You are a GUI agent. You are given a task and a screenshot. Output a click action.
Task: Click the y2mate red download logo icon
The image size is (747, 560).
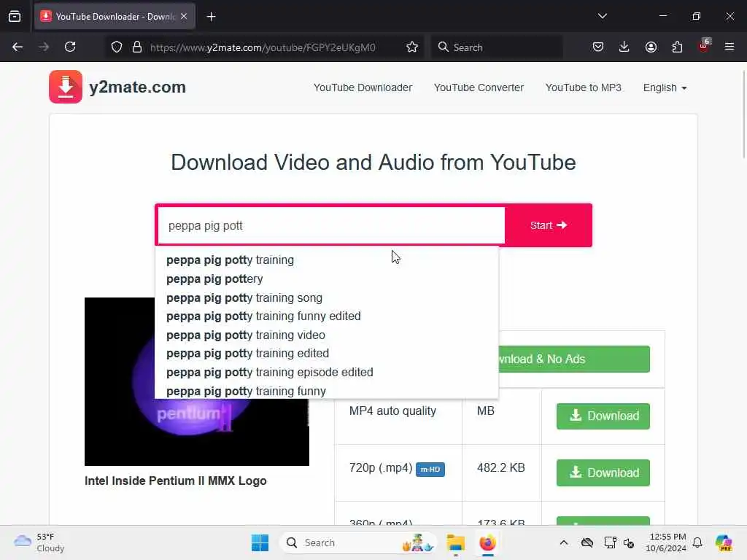click(66, 87)
